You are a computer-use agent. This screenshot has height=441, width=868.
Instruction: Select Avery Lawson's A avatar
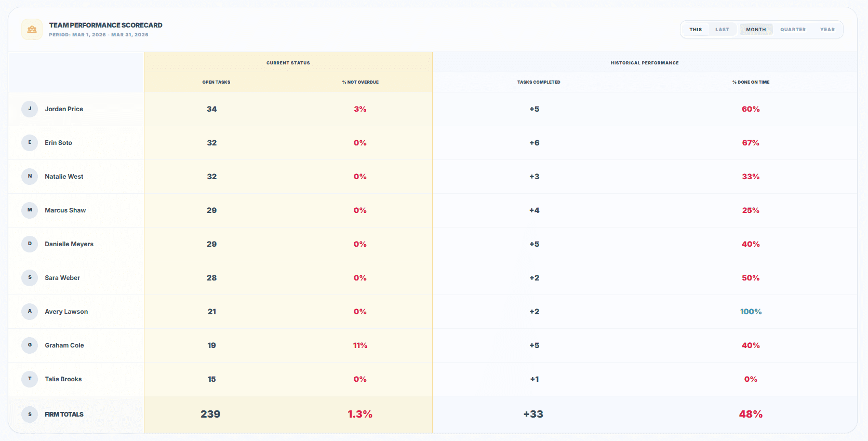(x=30, y=312)
